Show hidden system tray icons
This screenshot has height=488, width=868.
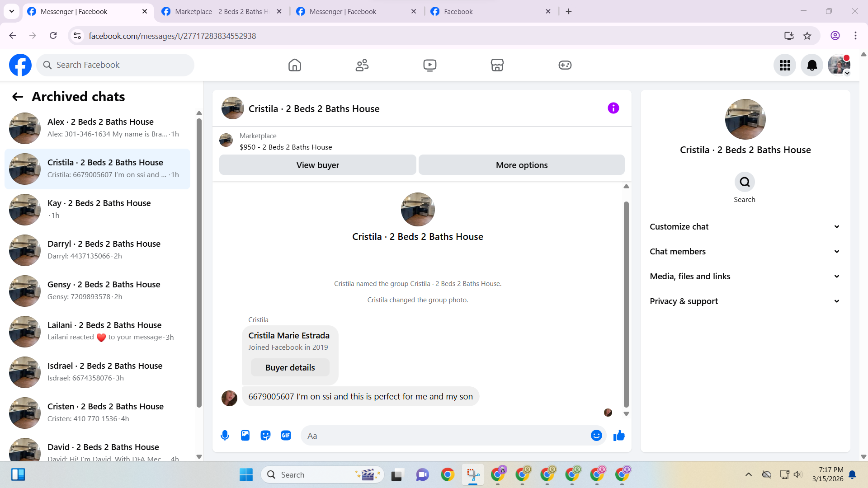click(749, 474)
